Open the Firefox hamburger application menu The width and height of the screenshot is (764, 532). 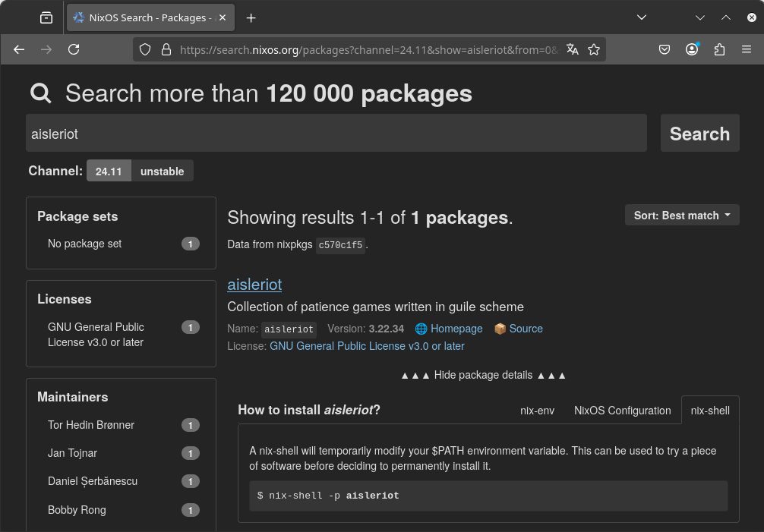coord(747,49)
